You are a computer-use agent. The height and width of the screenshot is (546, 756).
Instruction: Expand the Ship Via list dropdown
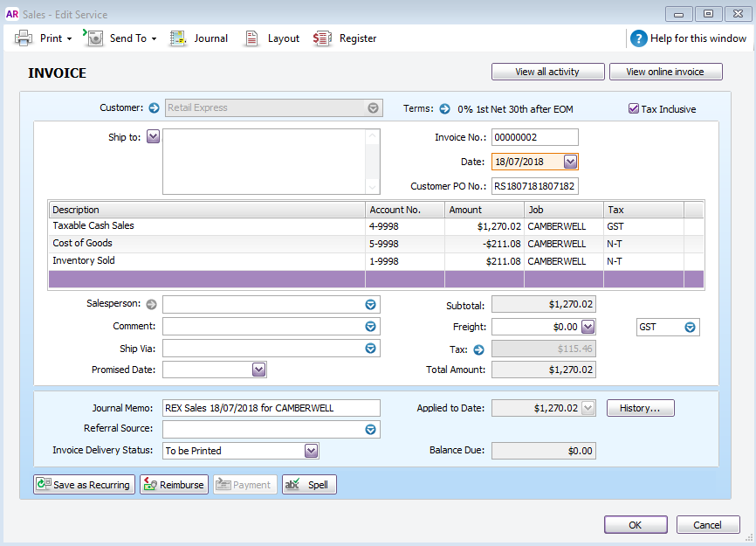point(370,349)
